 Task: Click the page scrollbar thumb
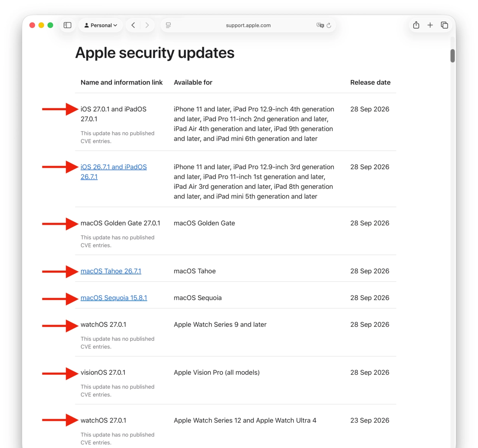click(453, 56)
